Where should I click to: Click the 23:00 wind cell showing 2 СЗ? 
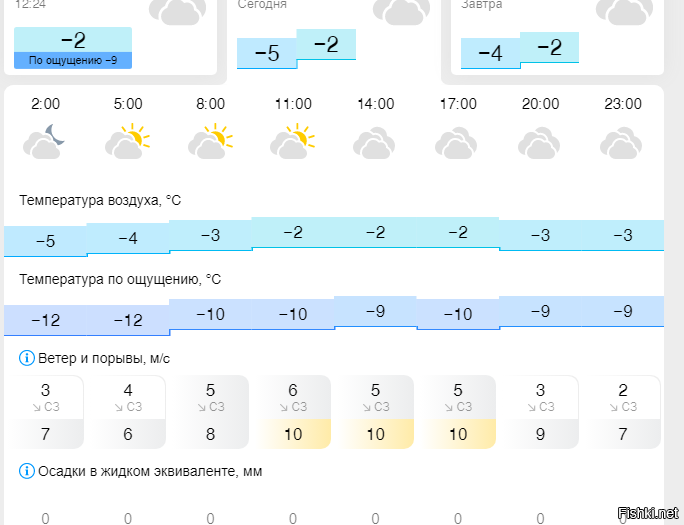[x=623, y=412]
